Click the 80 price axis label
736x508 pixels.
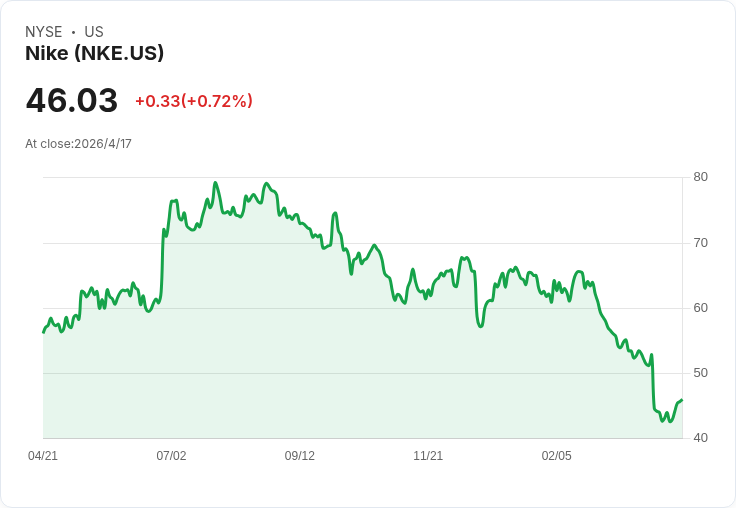coord(701,177)
